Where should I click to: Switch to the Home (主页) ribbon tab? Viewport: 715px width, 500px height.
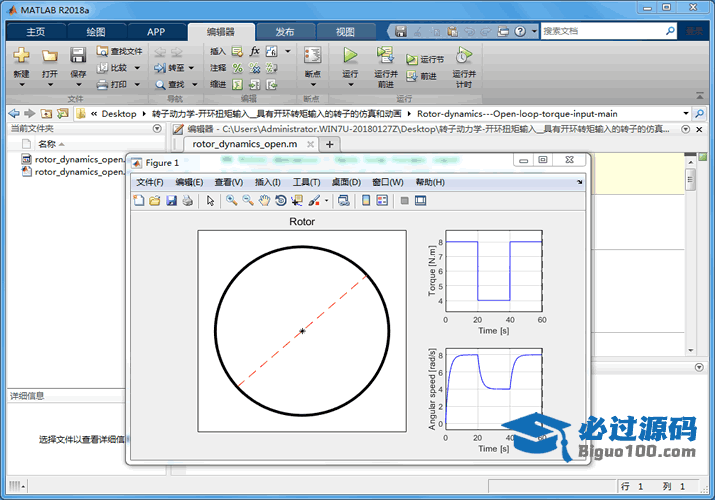point(36,32)
